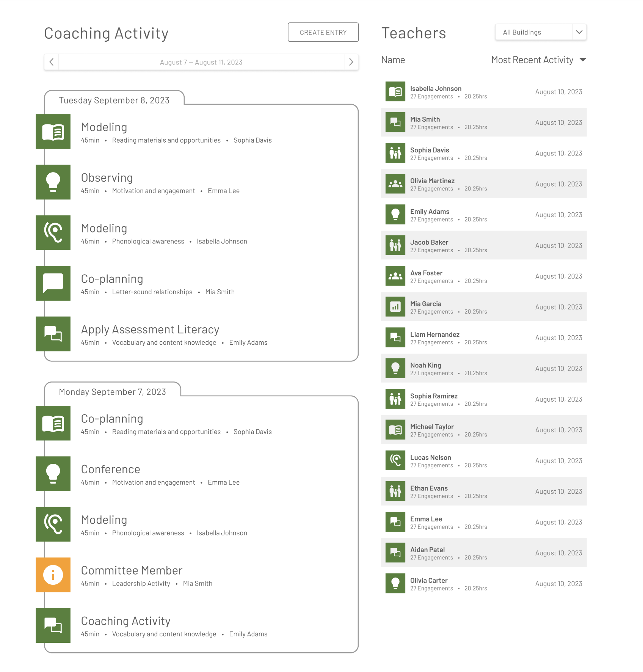
Task: Open the All Buildings dropdown
Action: pos(541,32)
